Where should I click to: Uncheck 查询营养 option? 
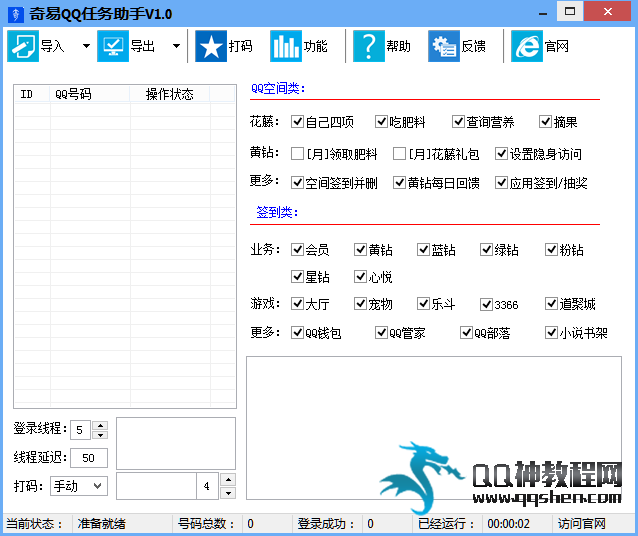point(458,122)
